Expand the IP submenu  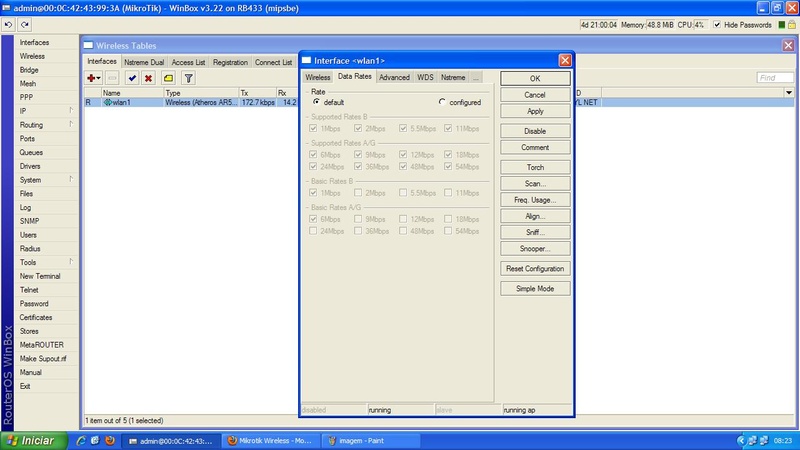[x=71, y=111]
